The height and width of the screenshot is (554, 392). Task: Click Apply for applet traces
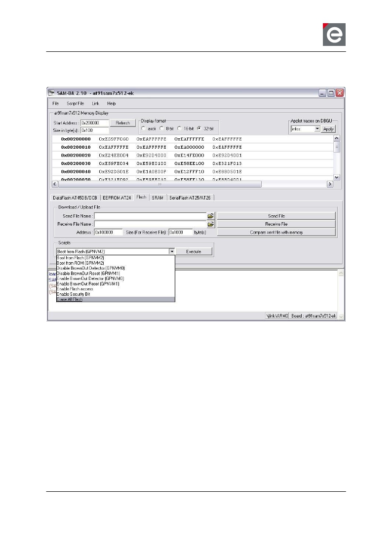click(328, 129)
